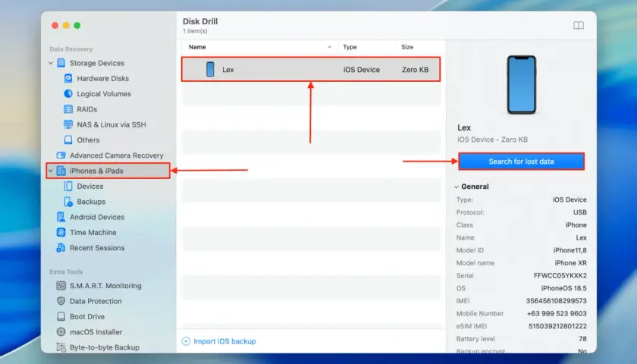637x364 pixels.
Task: Click the Time Machine clock icon
Action: [61, 232]
